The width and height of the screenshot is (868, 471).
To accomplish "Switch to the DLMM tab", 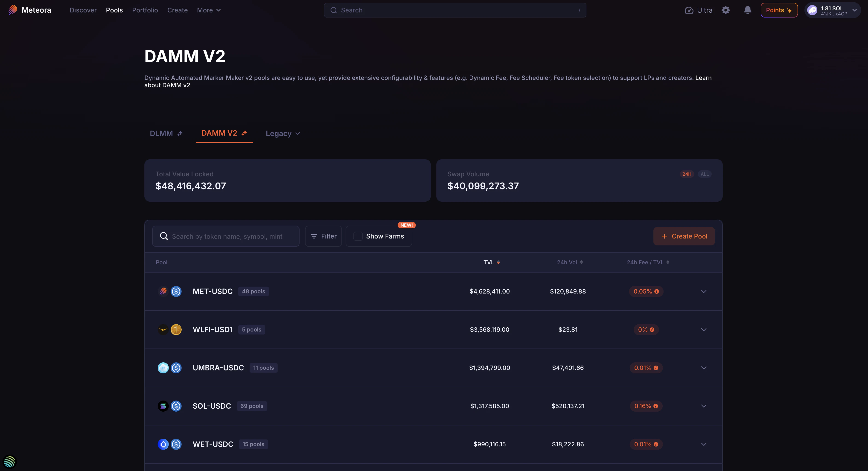I will pyautogui.click(x=166, y=134).
